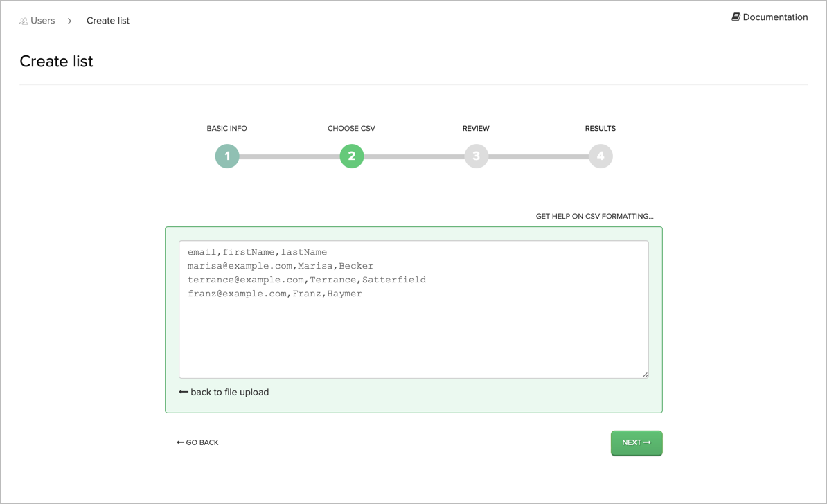Click the terrance@example.com line
The image size is (827, 504).
[307, 280]
